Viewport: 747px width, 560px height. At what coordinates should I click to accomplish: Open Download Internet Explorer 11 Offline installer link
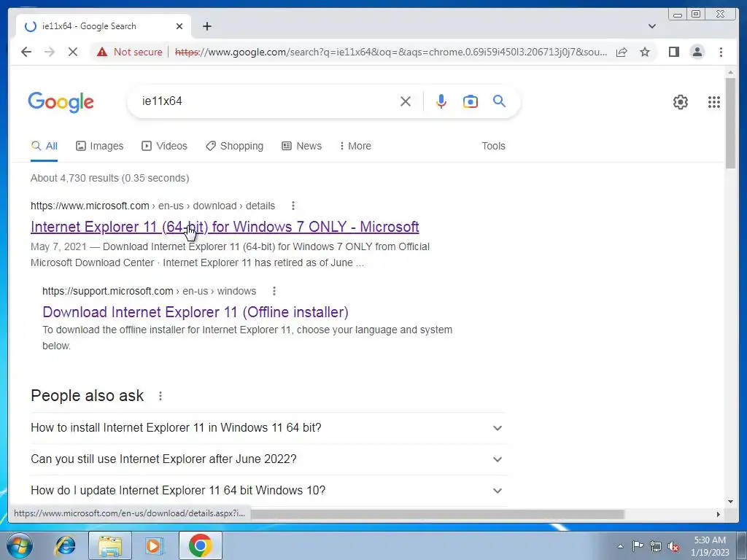click(196, 312)
